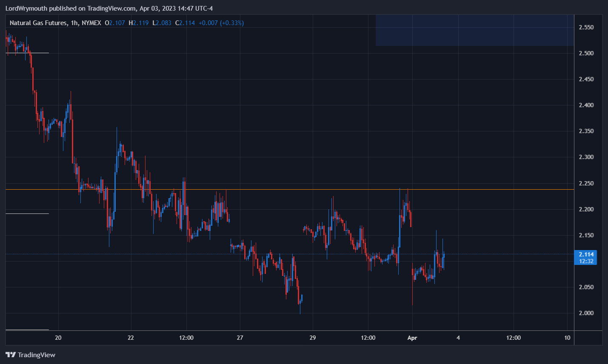Click the 2.300 price axis label
The image size is (608, 364).
586,157
